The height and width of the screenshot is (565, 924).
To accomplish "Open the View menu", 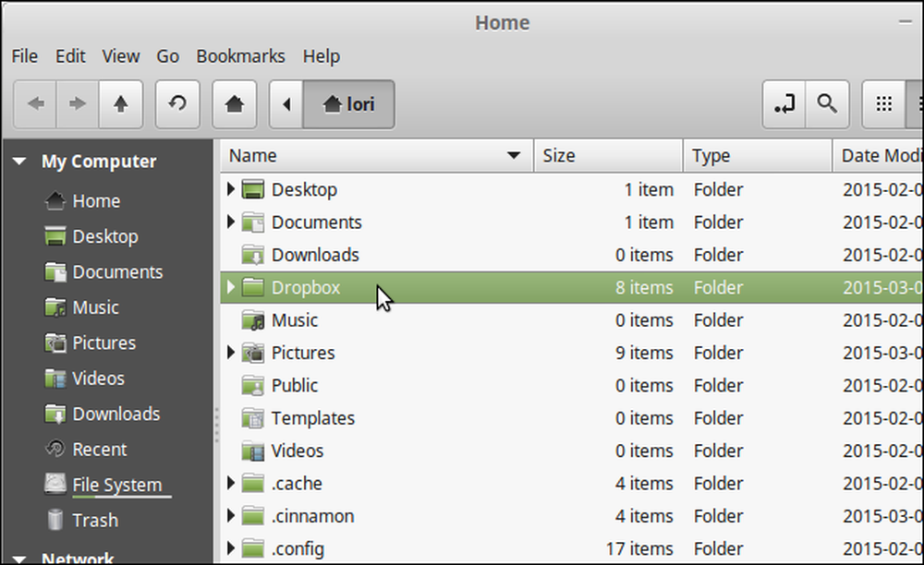I will pyautogui.click(x=121, y=56).
